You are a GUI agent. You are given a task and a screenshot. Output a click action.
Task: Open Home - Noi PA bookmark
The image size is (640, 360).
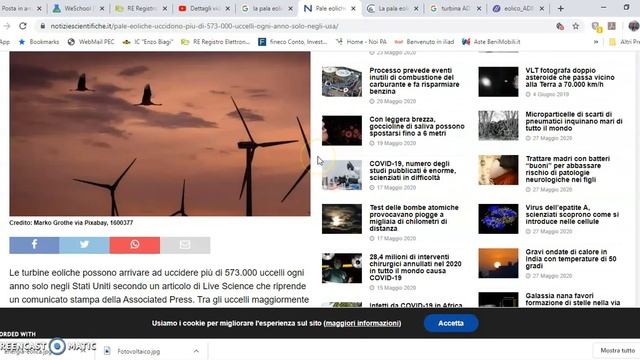tap(361, 42)
